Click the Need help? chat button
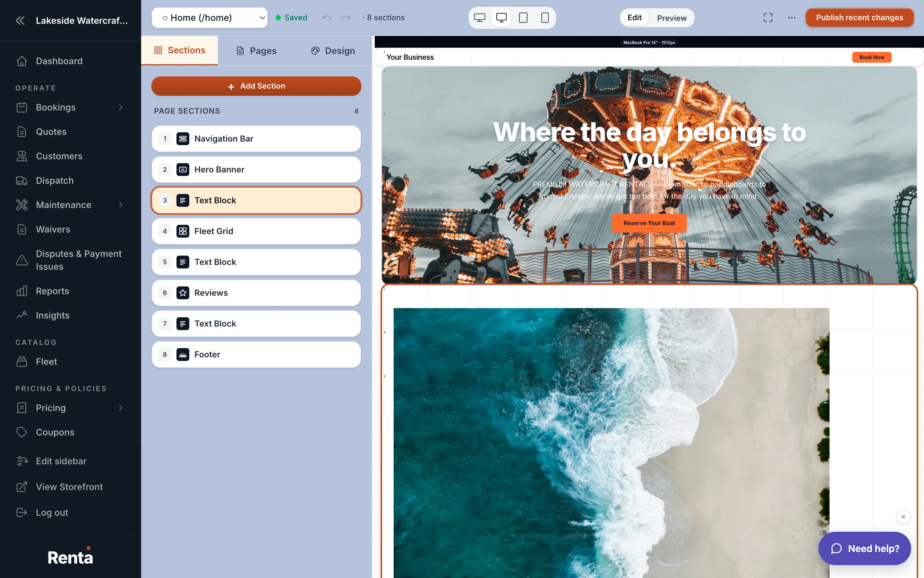Viewport: 924px width, 578px height. pyautogui.click(x=864, y=548)
